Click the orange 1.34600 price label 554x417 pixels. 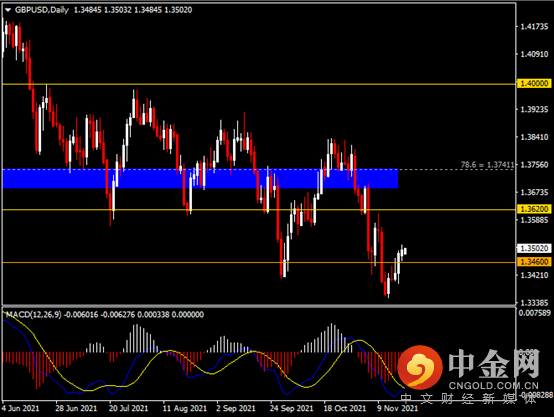(534, 262)
